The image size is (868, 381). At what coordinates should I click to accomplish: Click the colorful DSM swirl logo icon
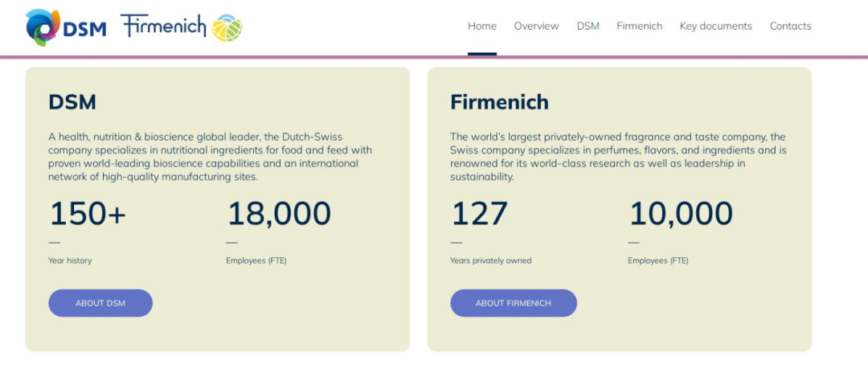[x=43, y=27]
